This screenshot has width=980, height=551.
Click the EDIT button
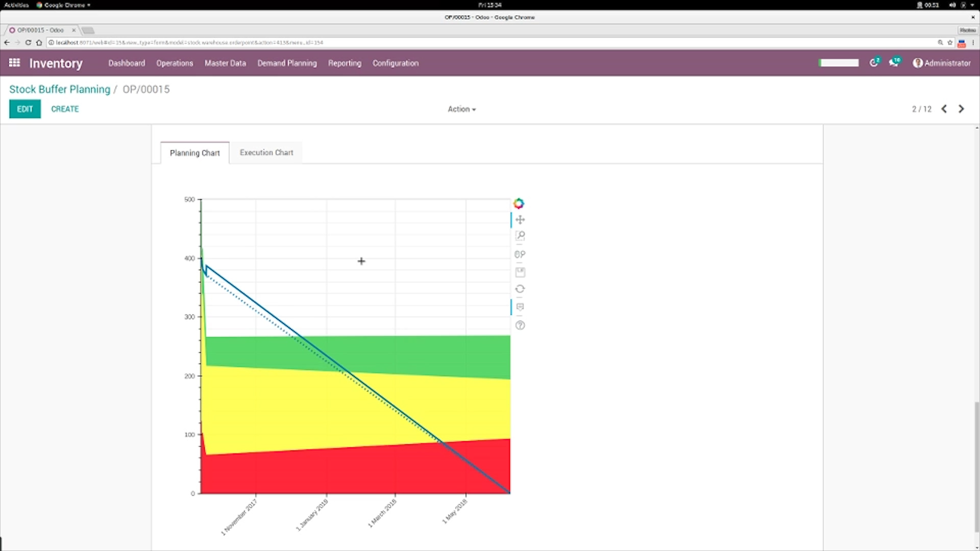click(24, 109)
